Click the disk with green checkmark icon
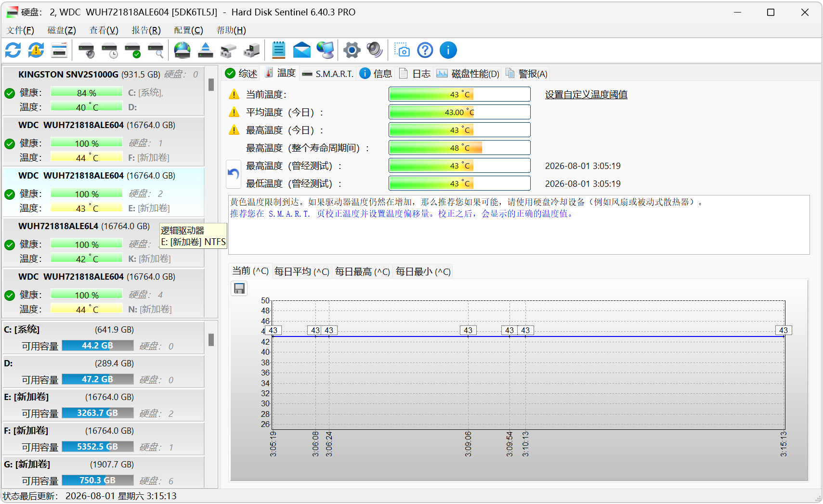The image size is (823, 504). click(x=133, y=50)
